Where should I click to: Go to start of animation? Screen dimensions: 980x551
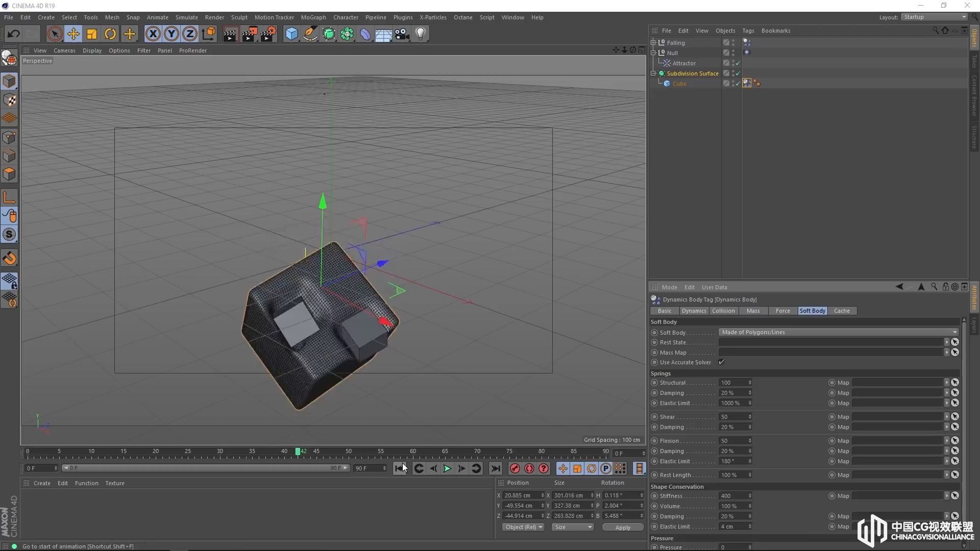click(400, 468)
